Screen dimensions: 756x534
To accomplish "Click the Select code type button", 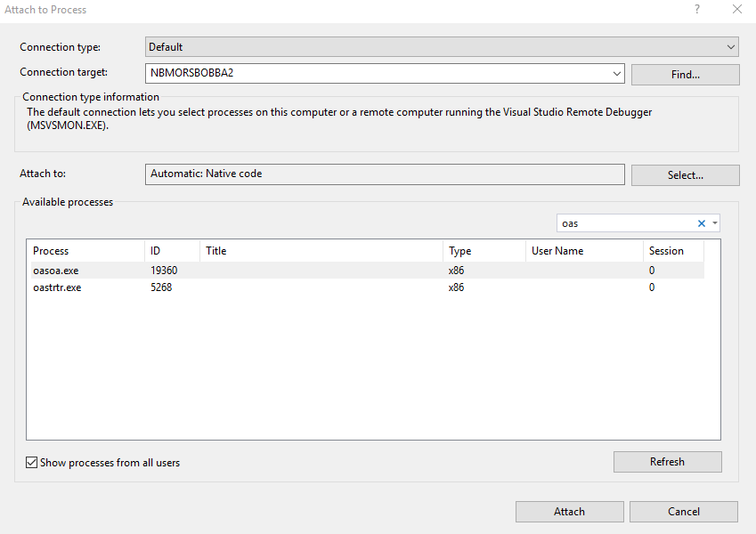I will pos(685,175).
